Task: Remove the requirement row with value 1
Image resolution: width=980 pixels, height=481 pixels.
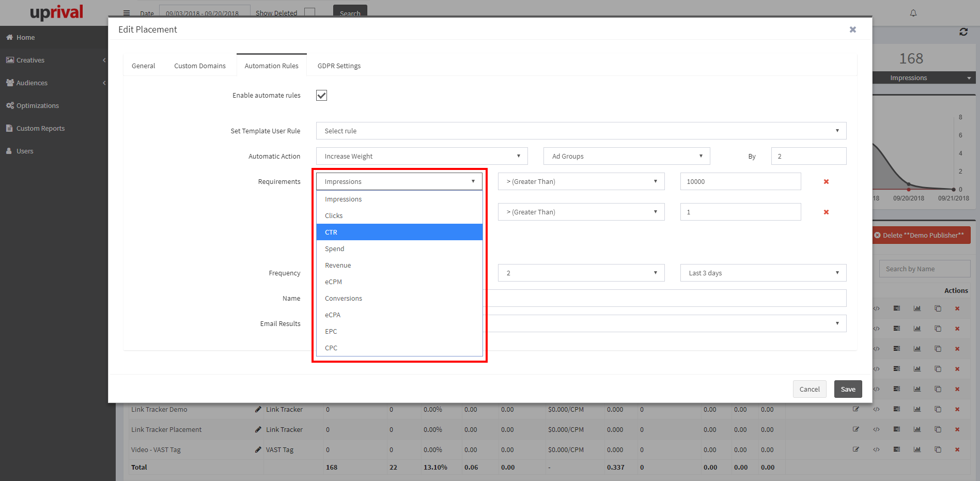Action: (826, 212)
